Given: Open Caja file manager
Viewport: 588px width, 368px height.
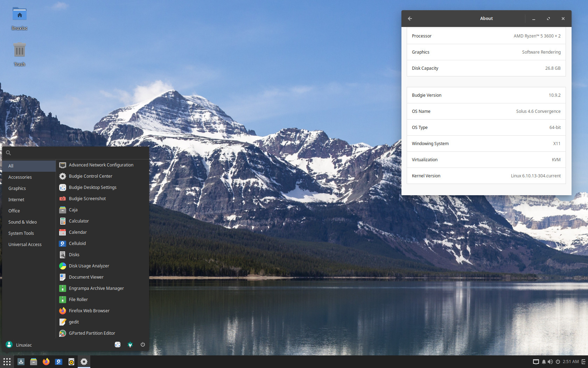Looking at the screenshot, I should pyautogui.click(x=102, y=210).
